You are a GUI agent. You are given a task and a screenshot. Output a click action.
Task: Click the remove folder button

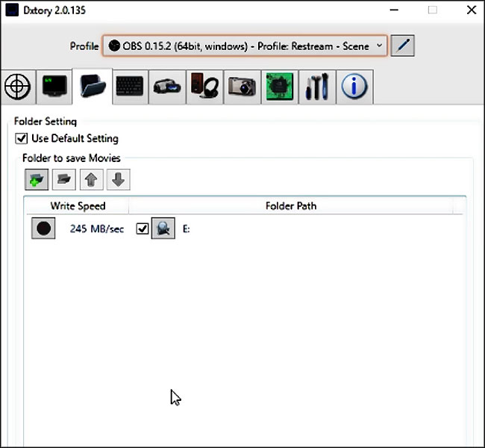(x=64, y=179)
